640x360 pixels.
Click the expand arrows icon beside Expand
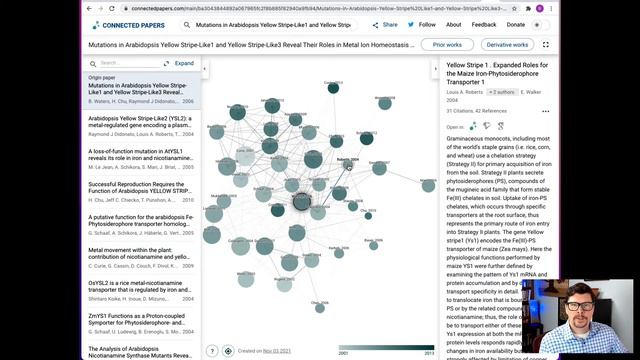pyautogui.click(x=167, y=63)
